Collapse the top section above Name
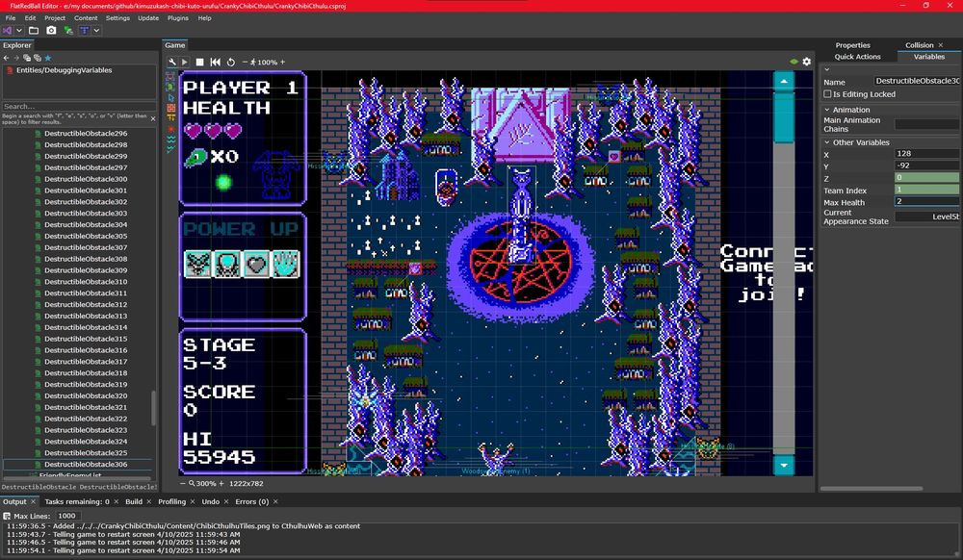 [826, 69]
